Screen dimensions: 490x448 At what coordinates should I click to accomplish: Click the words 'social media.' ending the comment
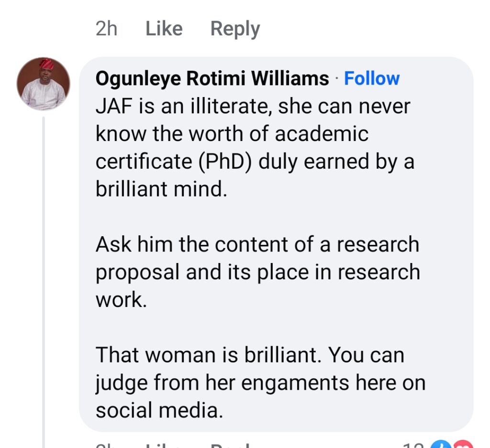point(159,410)
